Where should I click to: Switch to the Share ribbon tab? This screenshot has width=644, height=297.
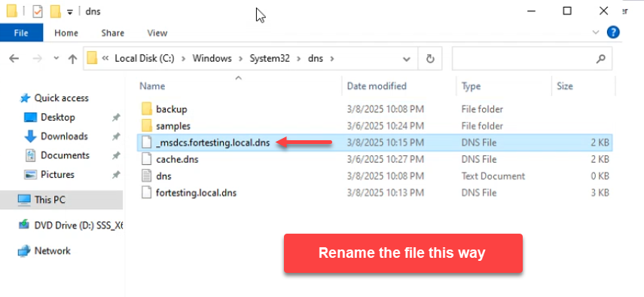point(113,33)
